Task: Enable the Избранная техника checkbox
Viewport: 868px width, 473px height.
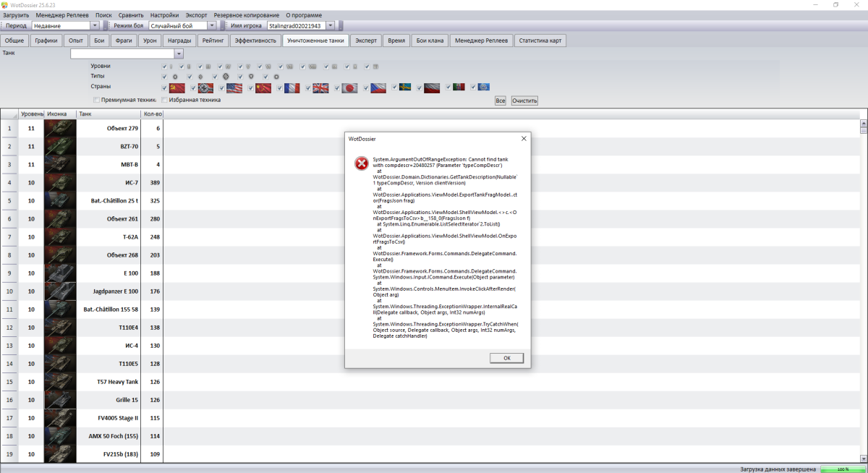Action: point(164,100)
